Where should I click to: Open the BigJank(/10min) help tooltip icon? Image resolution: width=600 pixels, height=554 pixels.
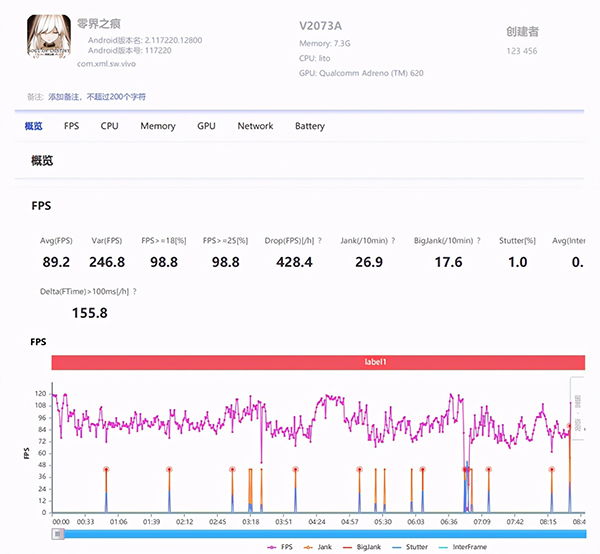click(479, 241)
